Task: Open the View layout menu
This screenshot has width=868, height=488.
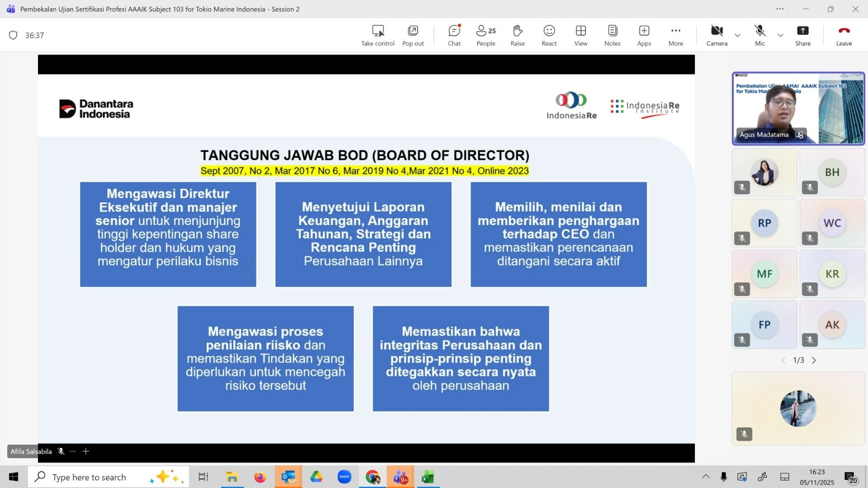Action: click(580, 35)
